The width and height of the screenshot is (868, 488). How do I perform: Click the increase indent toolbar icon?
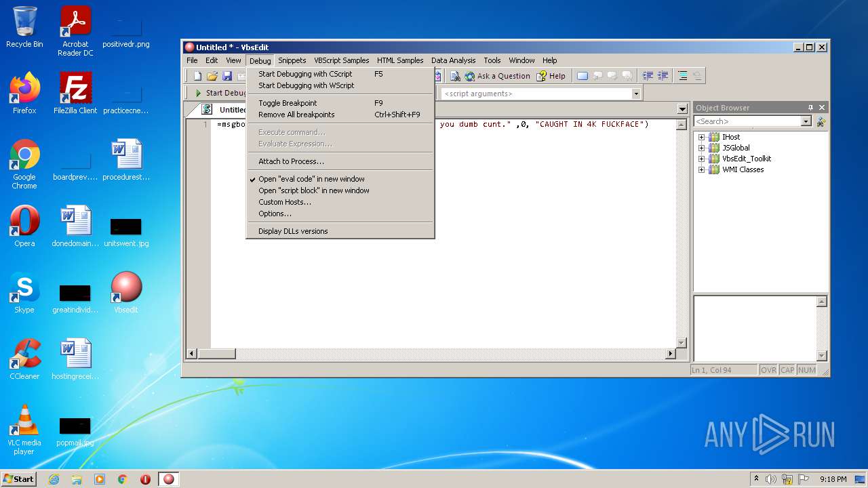tap(663, 76)
